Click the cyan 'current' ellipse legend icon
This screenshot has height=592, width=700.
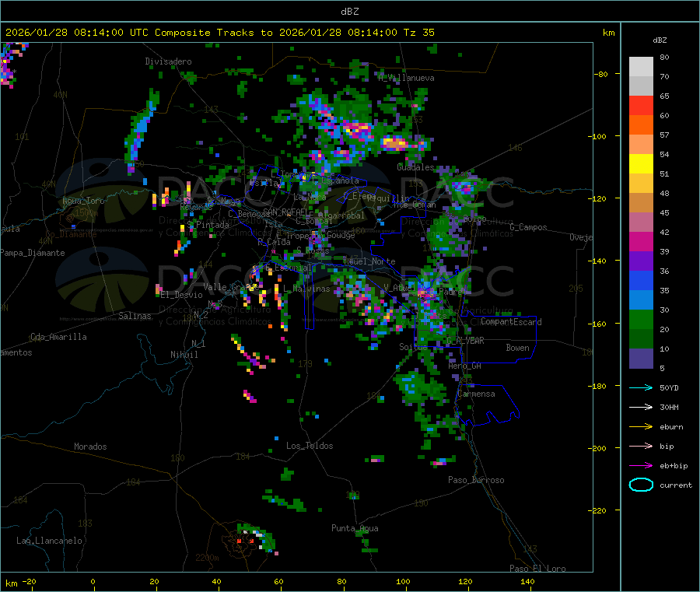pos(641,485)
